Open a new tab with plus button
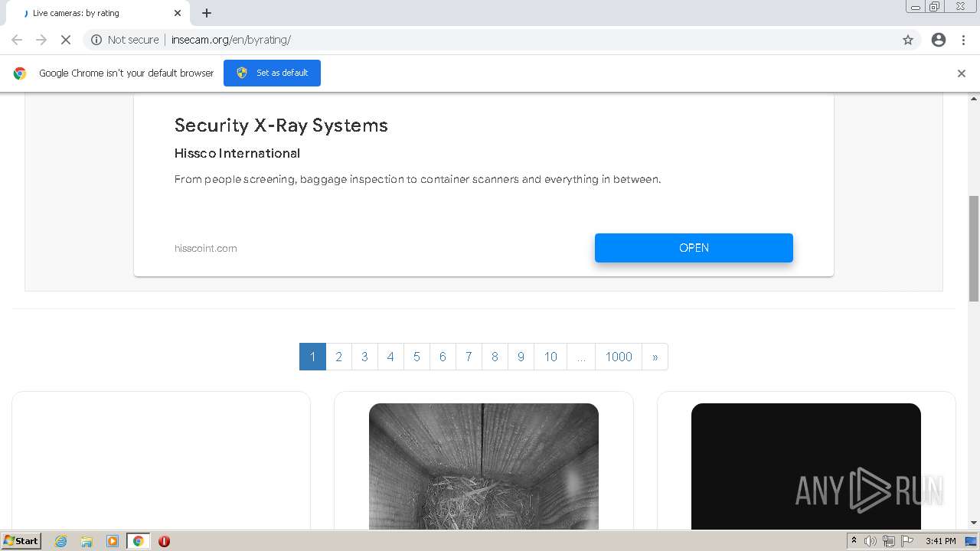 [x=207, y=13]
